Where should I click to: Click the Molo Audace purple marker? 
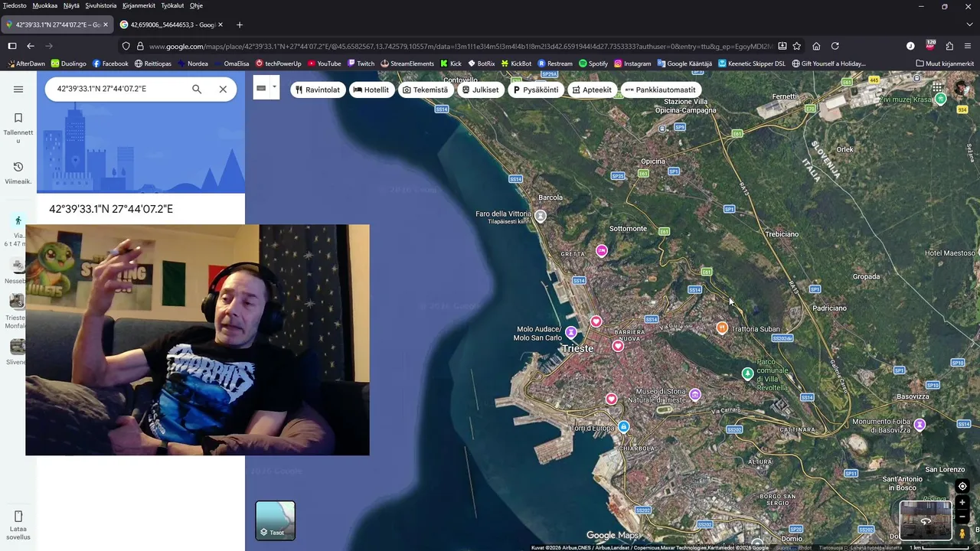(x=570, y=332)
